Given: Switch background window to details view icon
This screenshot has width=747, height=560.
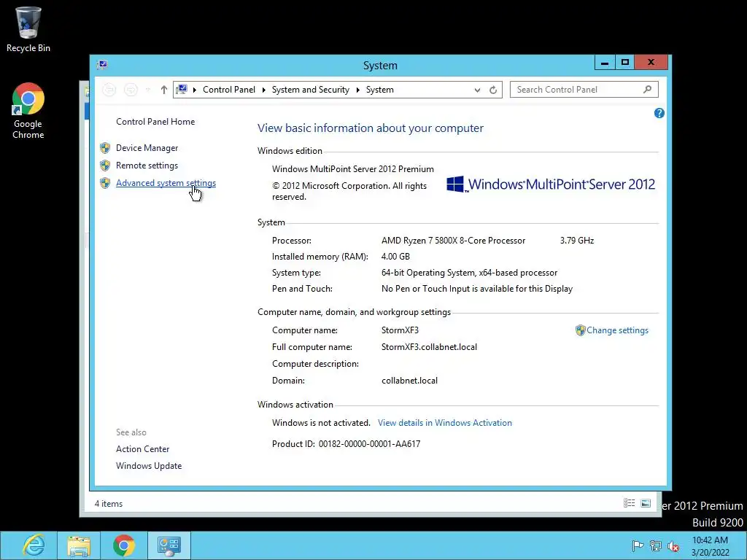Looking at the screenshot, I should (630, 503).
